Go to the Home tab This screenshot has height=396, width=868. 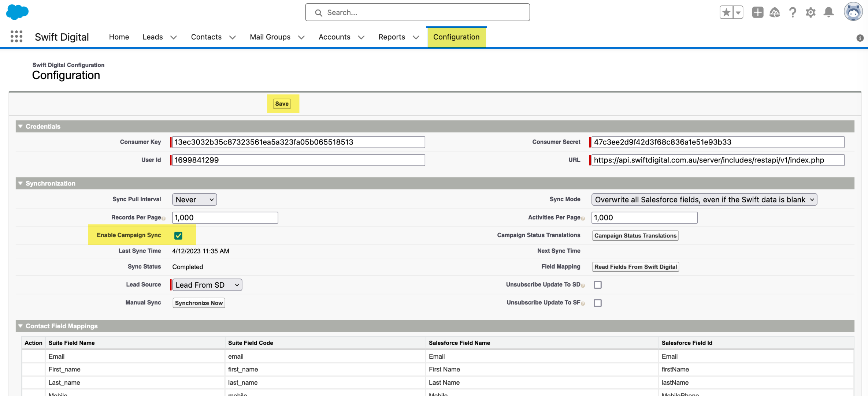119,37
